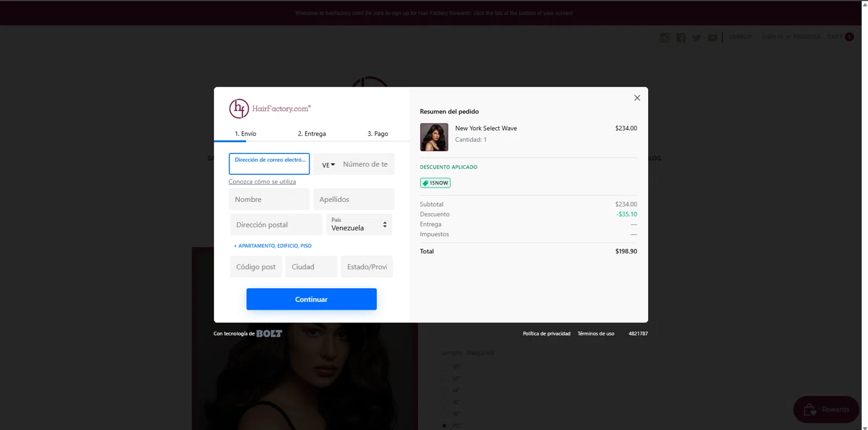Image resolution: width=868 pixels, height=430 pixels.
Task: Open the Términos de uso link
Action: (595, 333)
